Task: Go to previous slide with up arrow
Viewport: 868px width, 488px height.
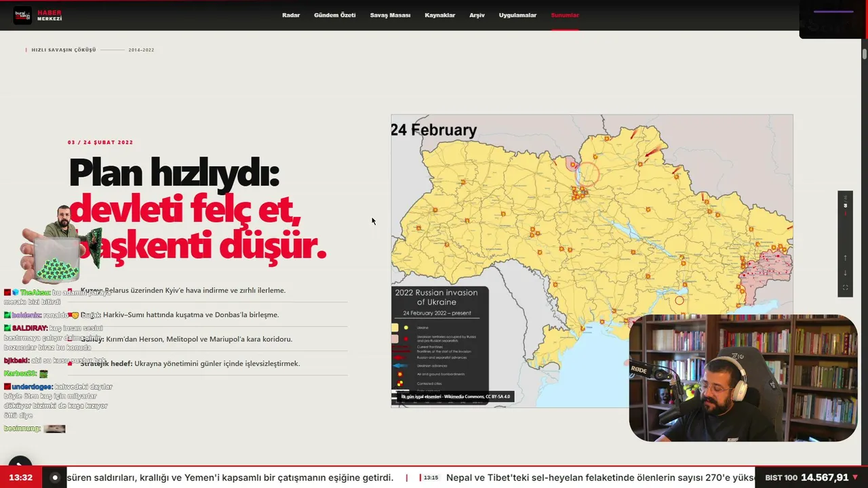Action: click(845, 258)
